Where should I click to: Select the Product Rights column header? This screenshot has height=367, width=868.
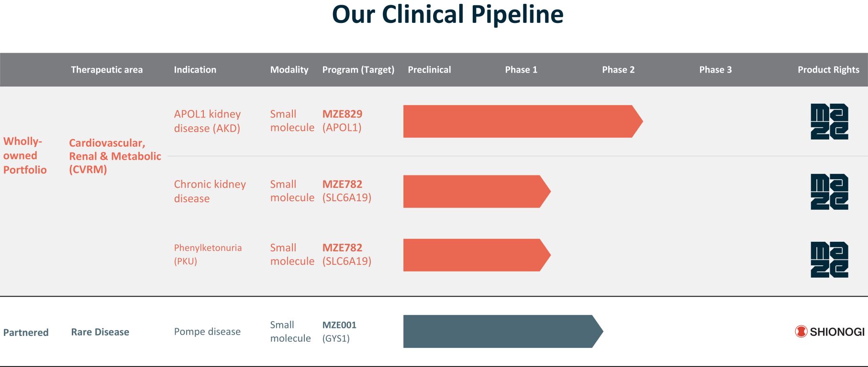pos(828,70)
